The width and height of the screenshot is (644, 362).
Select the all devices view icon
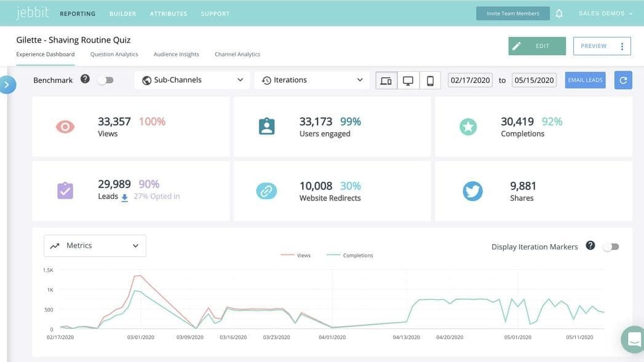tap(386, 81)
